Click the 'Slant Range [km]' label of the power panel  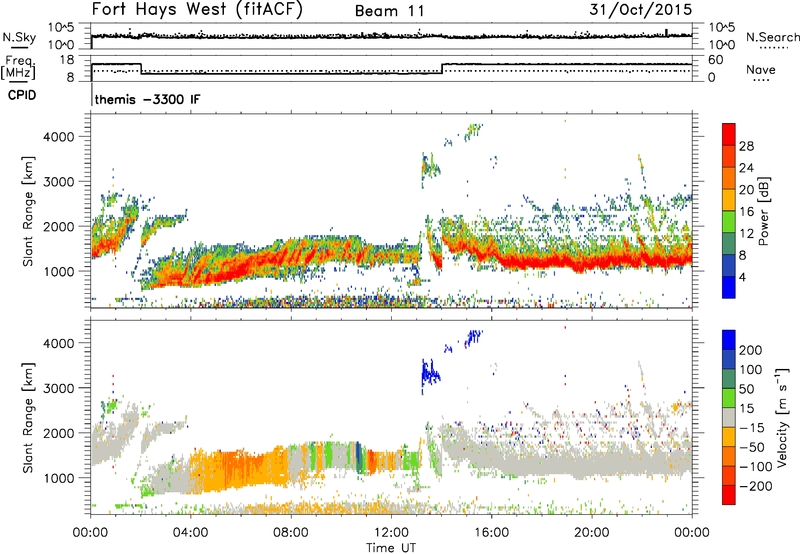(28, 211)
